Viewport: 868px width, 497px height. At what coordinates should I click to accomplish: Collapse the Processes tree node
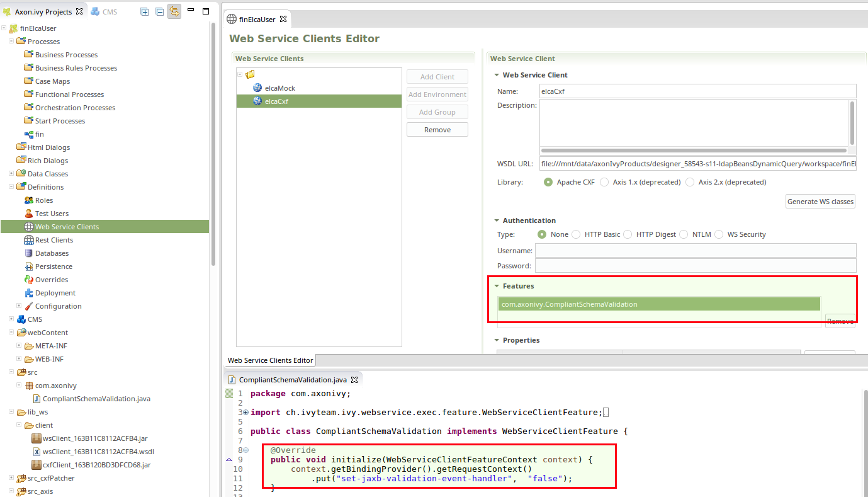point(11,42)
